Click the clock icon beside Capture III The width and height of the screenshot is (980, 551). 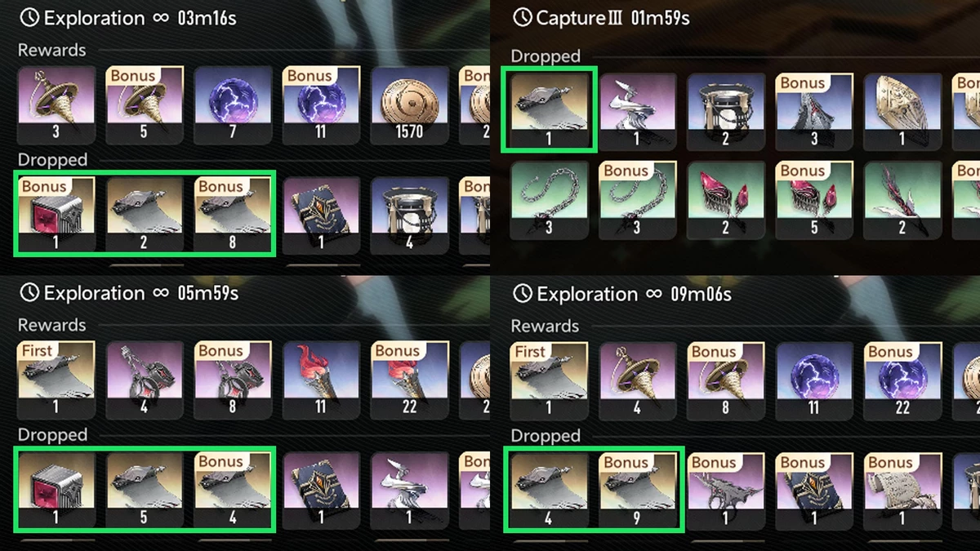tap(522, 17)
